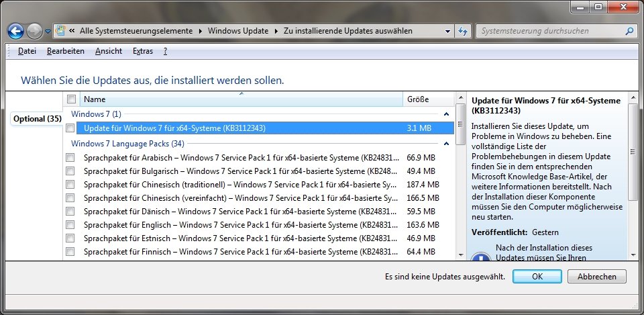Viewport: 644px width, 315px height.
Task: Select the Sprachpaket für Bulgarisch row
Action: click(x=265, y=171)
